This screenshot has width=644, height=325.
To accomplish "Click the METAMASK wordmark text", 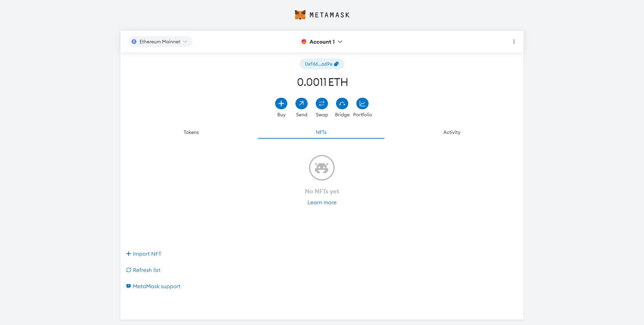I will (x=330, y=15).
